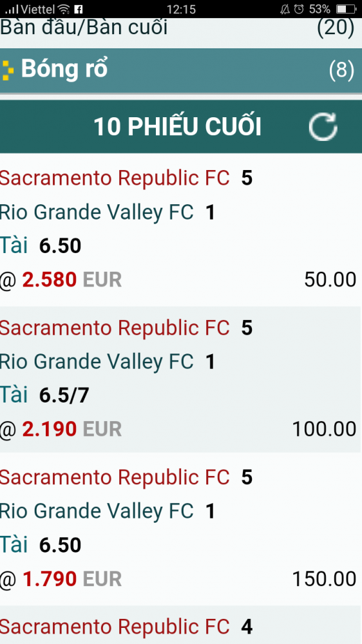Expand the Bóng rổ section
This screenshot has height=644, width=362.
[181, 70]
